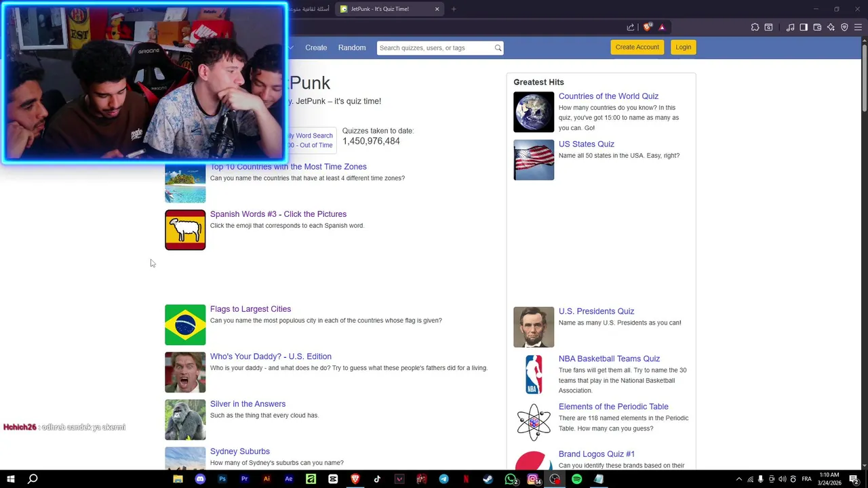Click the Windows Start button

pos(11,479)
